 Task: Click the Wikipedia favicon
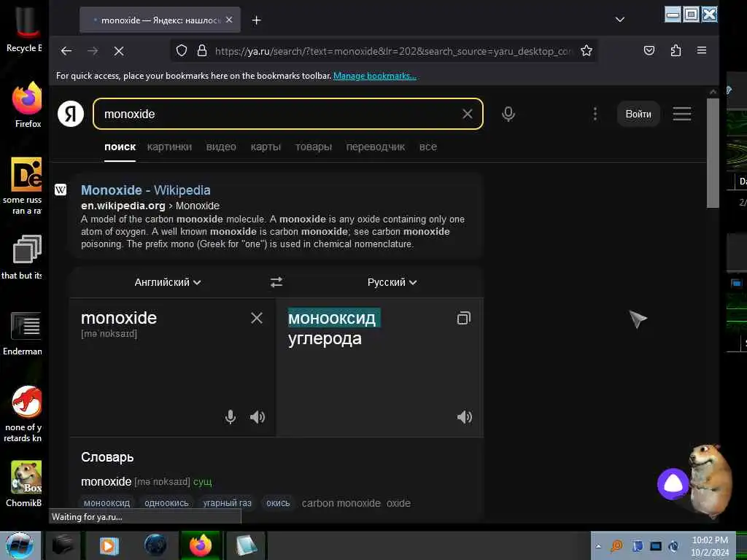pyautogui.click(x=61, y=190)
